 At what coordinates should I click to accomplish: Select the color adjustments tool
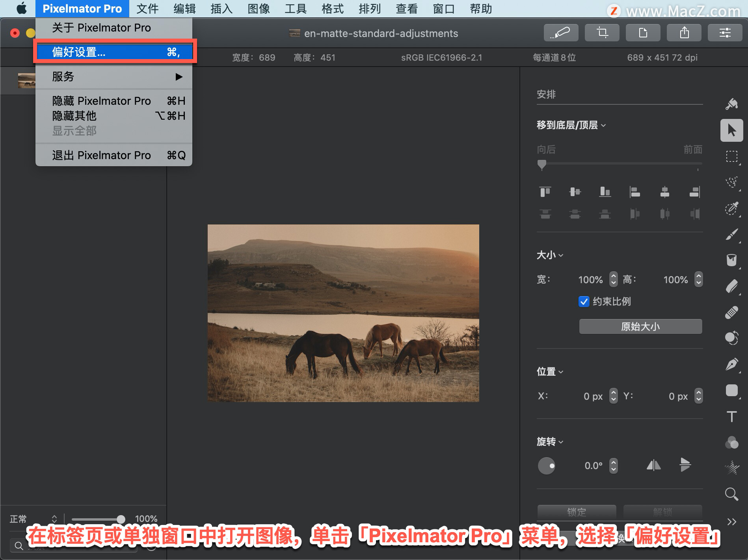coord(731,338)
